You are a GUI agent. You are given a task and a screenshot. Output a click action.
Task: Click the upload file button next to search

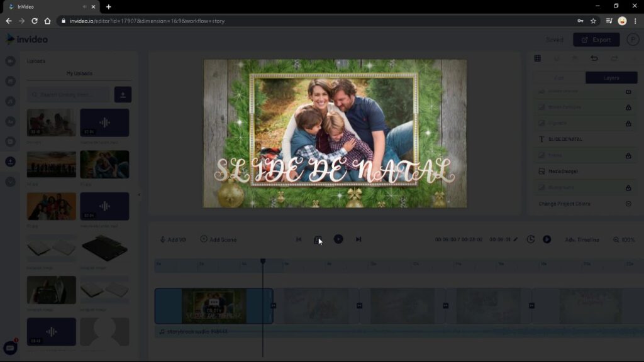pos(123,95)
